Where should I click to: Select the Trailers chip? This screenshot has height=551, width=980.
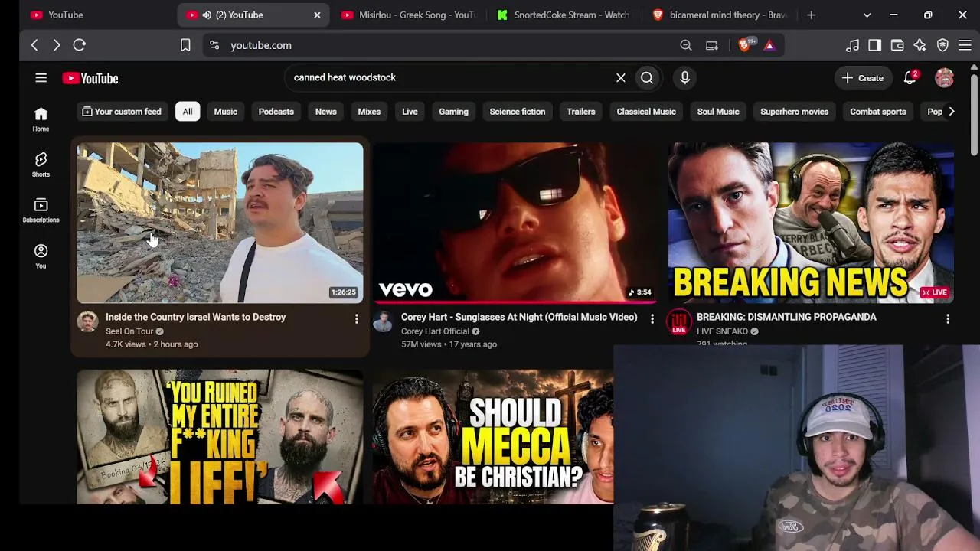(x=581, y=112)
